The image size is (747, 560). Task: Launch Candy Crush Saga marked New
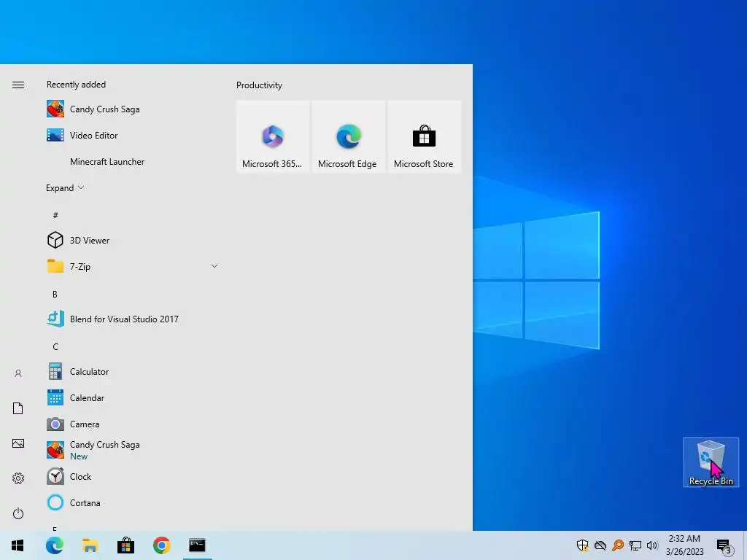pyautogui.click(x=133, y=450)
